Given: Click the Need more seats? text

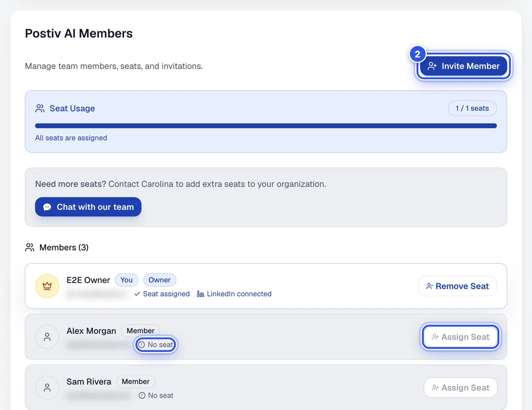Looking at the screenshot, I should pos(70,184).
